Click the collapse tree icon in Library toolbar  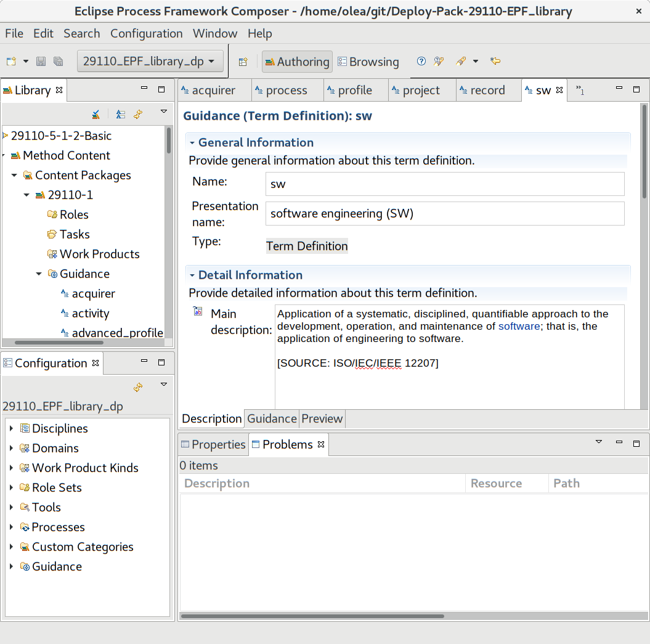coord(121,114)
